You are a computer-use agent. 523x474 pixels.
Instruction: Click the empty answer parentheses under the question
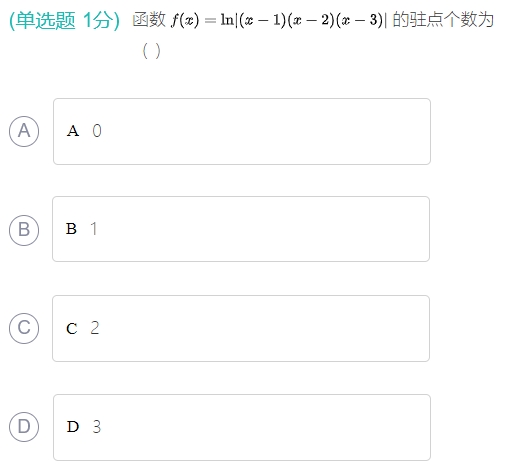click(x=151, y=51)
